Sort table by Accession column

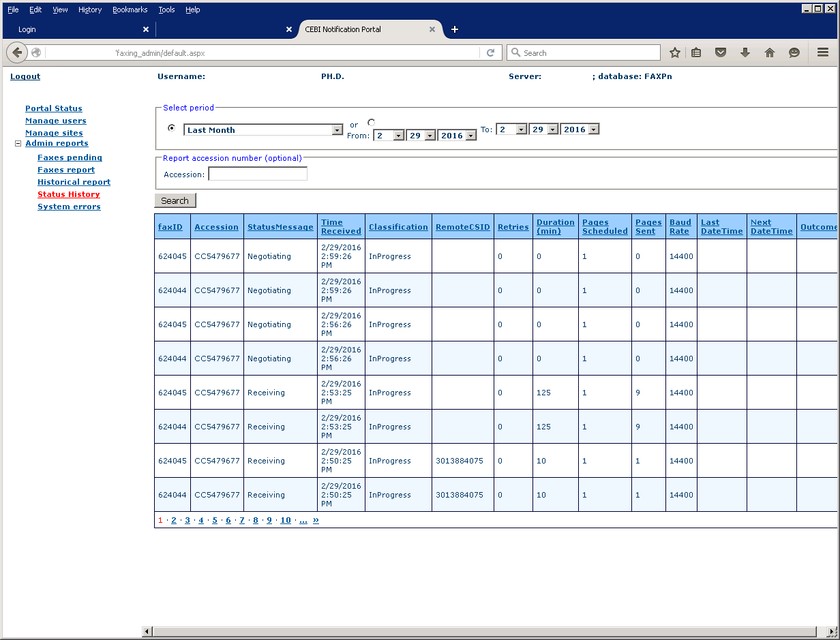tap(217, 227)
